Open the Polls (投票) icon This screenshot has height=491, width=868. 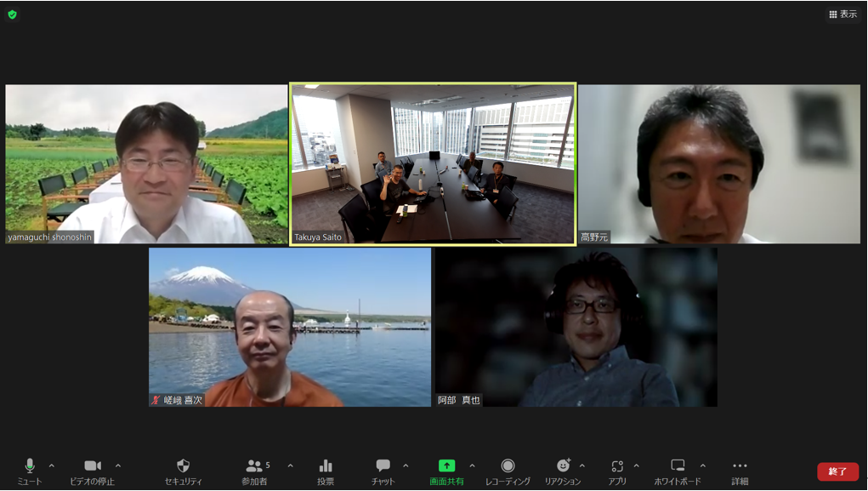pos(326,466)
